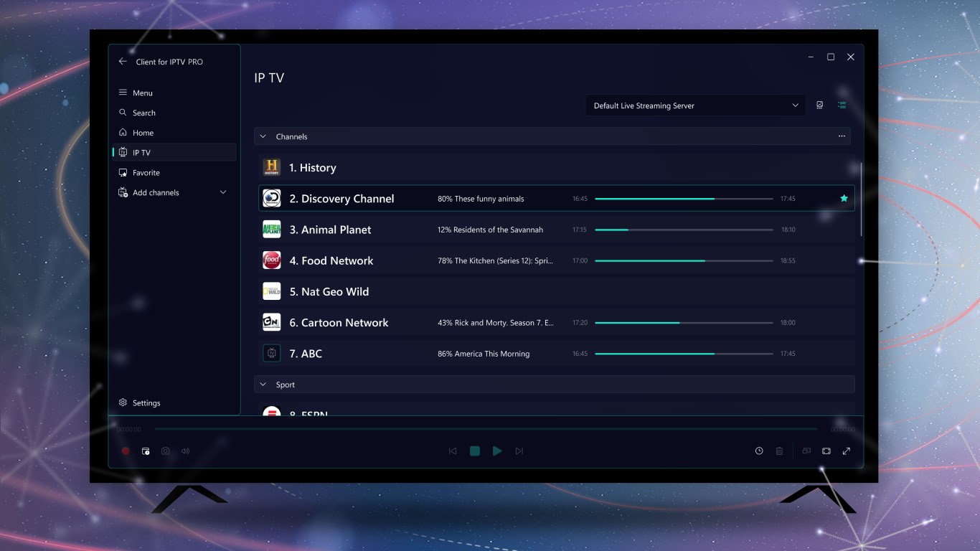Image resolution: width=980 pixels, height=551 pixels.
Task: Open Search in the sidebar
Action: (174, 113)
